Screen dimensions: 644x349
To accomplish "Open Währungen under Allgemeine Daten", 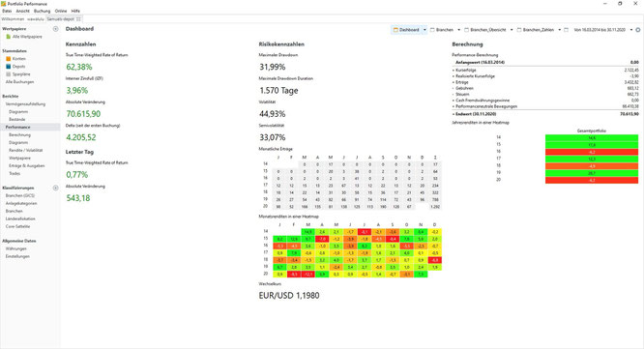I will tap(16, 248).
